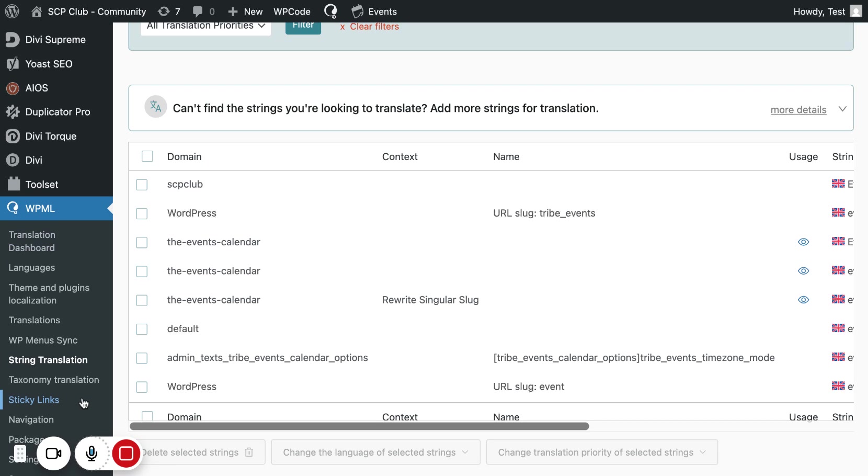
Task: Click the plus icon for New content
Action: tap(233, 12)
